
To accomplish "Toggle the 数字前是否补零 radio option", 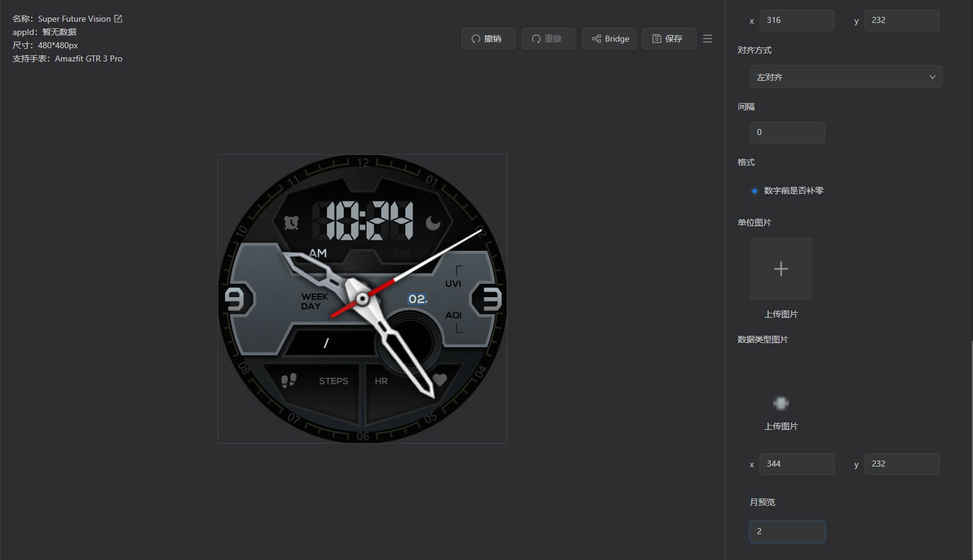I will [x=754, y=191].
